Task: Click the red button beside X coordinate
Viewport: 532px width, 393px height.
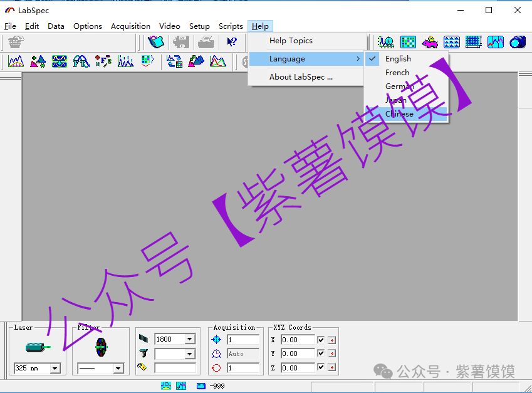Action: point(332,340)
